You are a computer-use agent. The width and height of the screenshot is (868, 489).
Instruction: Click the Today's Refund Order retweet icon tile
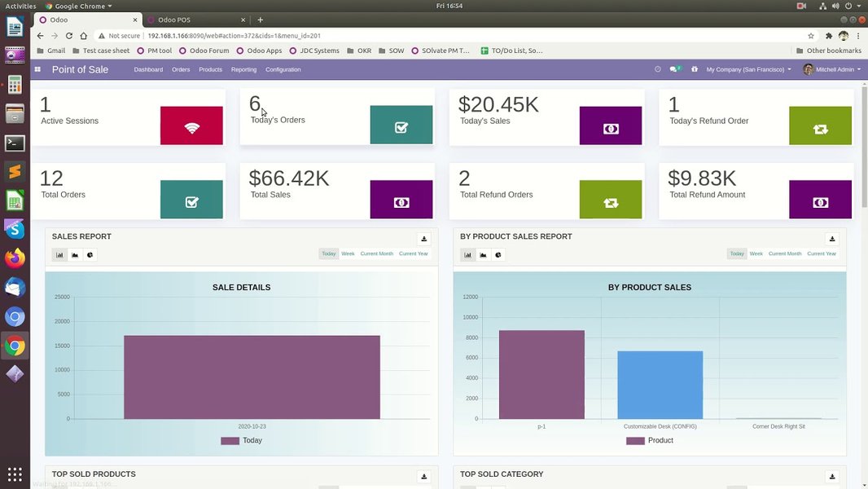pyautogui.click(x=821, y=126)
